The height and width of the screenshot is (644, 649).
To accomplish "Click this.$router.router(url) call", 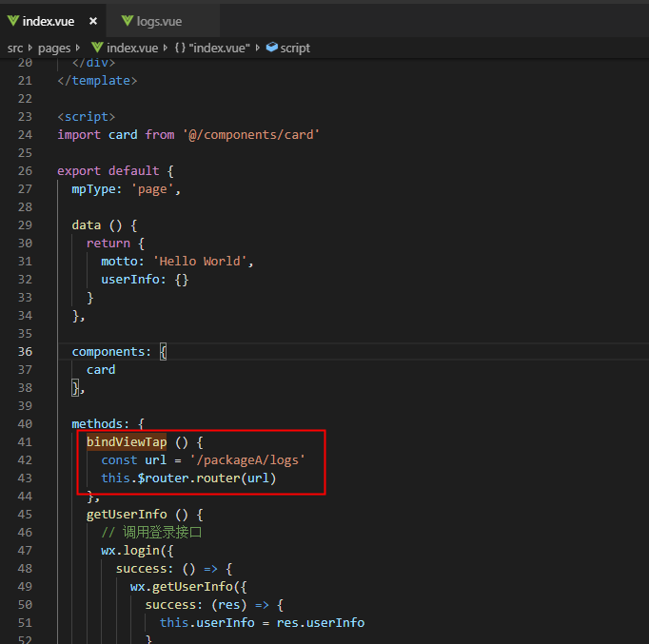I will pyautogui.click(x=188, y=478).
